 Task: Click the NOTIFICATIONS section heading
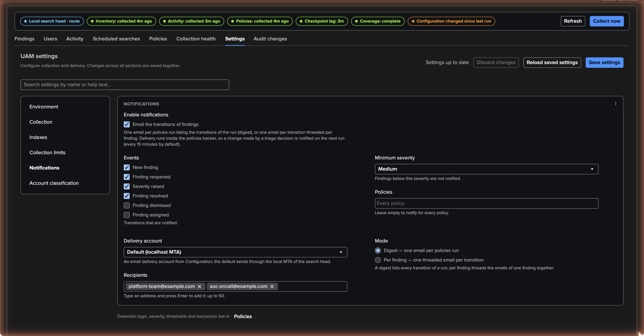141,104
